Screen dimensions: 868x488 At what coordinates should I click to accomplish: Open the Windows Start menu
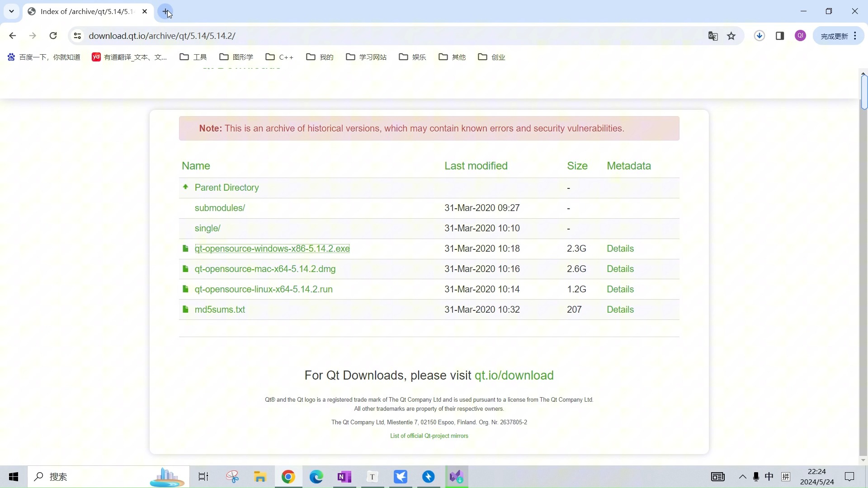[x=14, y=477]
